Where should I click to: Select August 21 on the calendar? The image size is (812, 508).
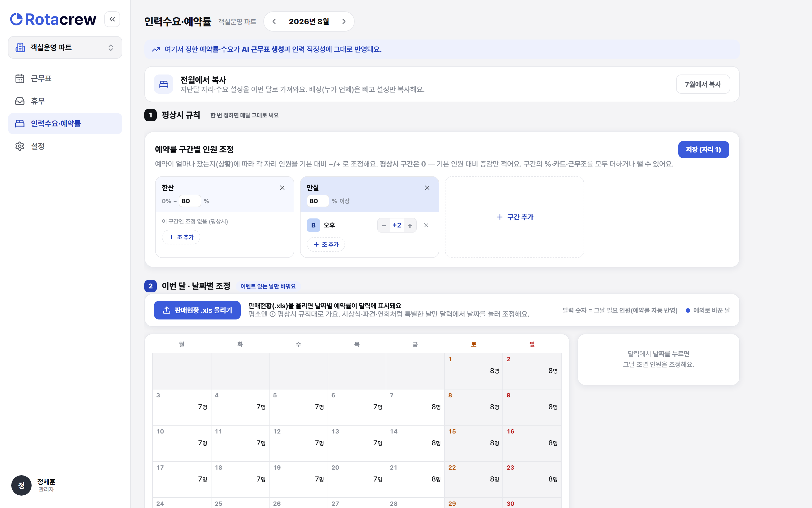pyautogui.click(x=415, y=479)
